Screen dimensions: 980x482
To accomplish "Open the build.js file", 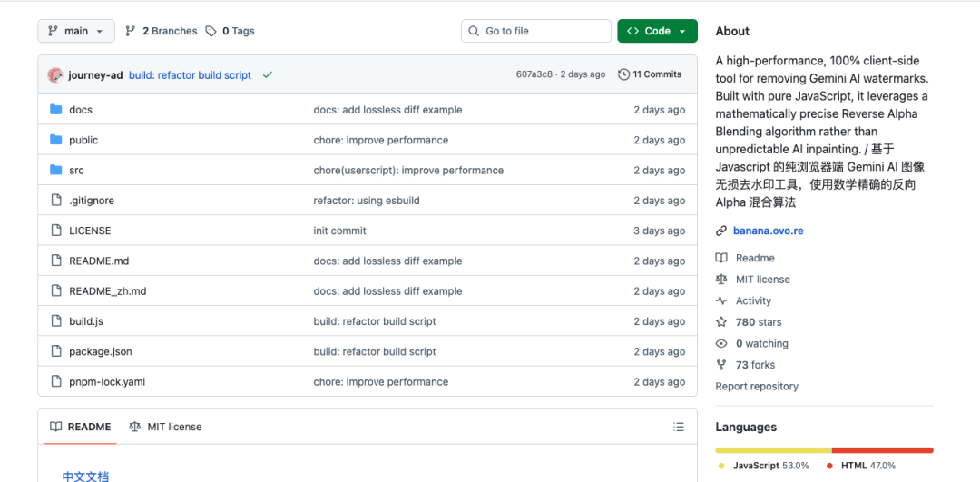I will pyautogui.click(x=86, y=321).
